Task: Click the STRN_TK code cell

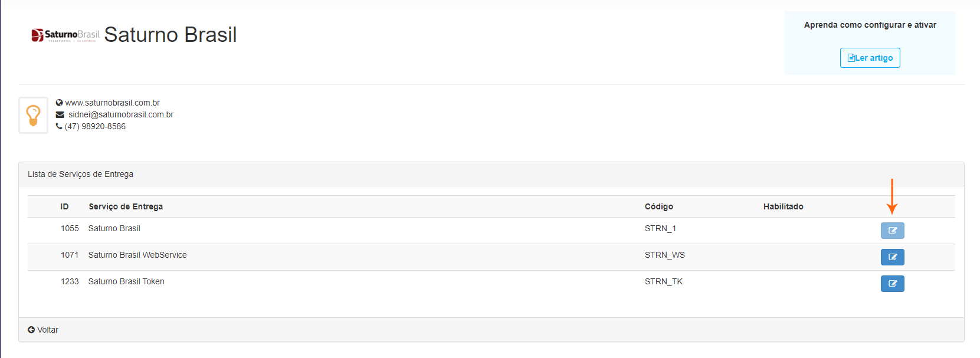Action: point(663,281)
